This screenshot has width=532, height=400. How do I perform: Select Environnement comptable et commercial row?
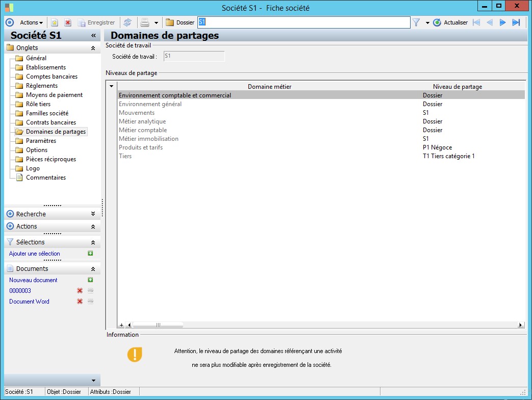pos(321,95)
